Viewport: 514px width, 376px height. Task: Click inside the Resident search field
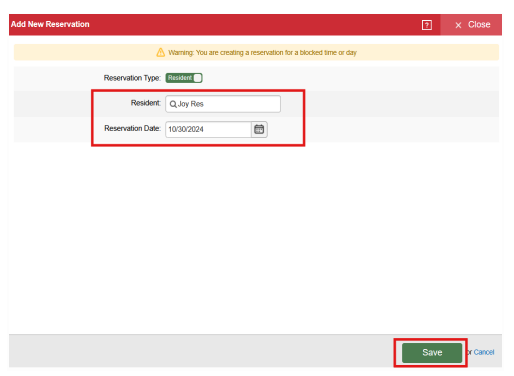point(223,104)
